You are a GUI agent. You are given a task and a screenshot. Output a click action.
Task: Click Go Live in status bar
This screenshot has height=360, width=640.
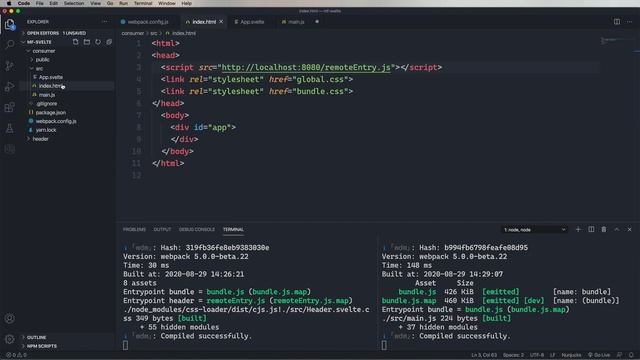coord(599,355)
